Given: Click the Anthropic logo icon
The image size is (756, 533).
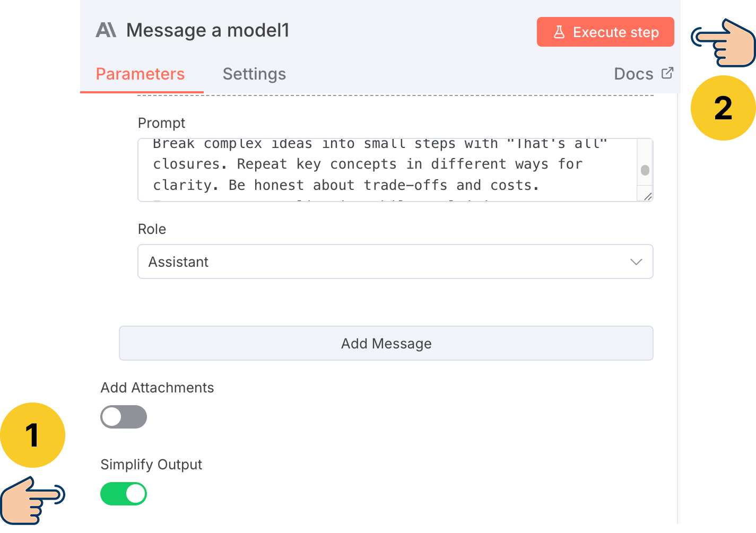Looking at the screenshot, I should 106,30.
